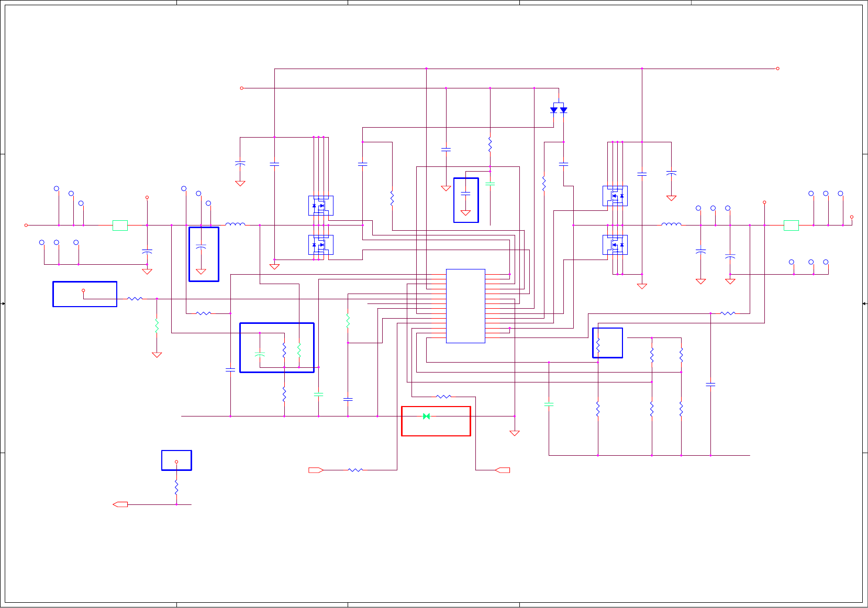
Task: Select the lower MOSFET on the right side
Action: point(615,245)
